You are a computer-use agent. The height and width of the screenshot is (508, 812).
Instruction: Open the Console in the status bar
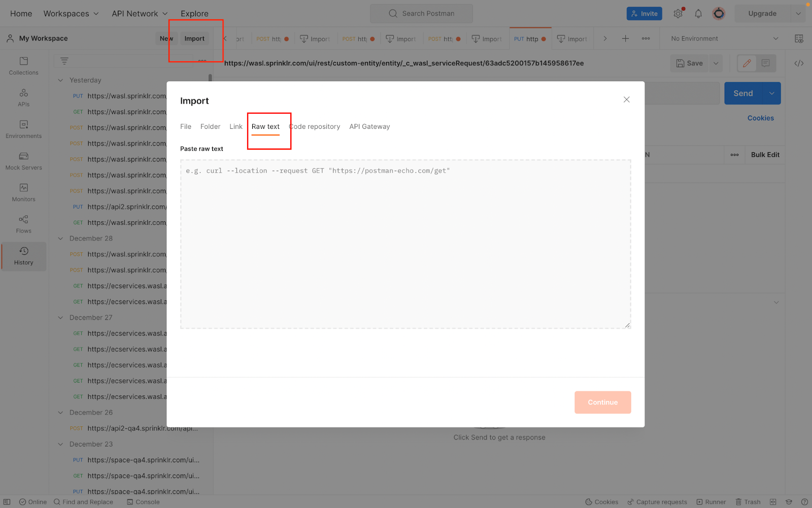(143, 502)
